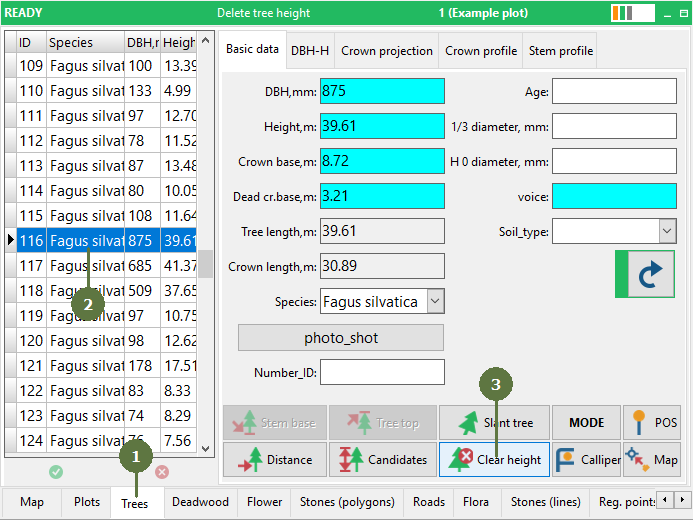Select the Calliper tool
The width and height of the screenshot is (693, 520).
(x=586, y=459)
